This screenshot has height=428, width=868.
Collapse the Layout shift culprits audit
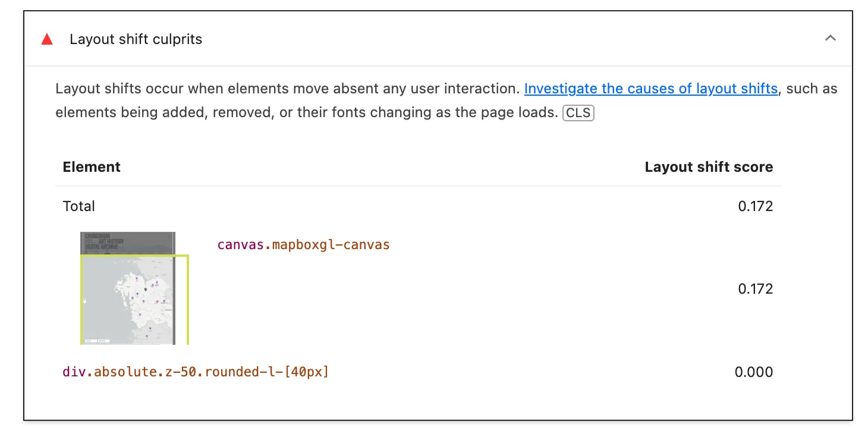[831, 39]
